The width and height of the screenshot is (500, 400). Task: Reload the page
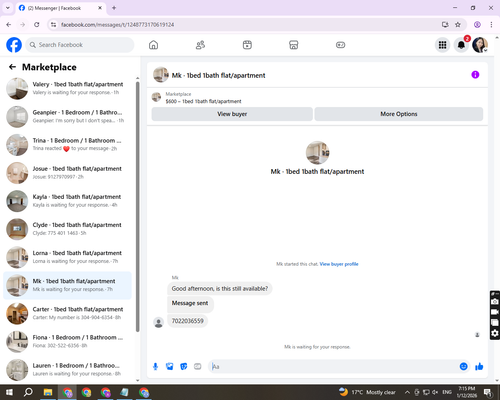[37, 25]
